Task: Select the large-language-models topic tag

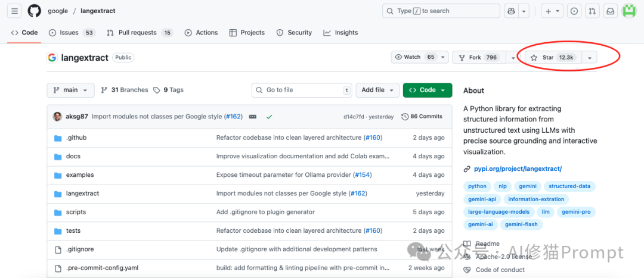Action: [x=499, y=212]
